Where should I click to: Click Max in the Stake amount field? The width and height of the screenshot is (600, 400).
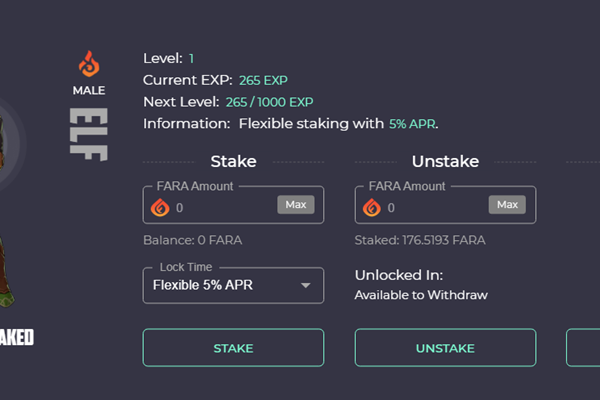click(x=296, y=205)
